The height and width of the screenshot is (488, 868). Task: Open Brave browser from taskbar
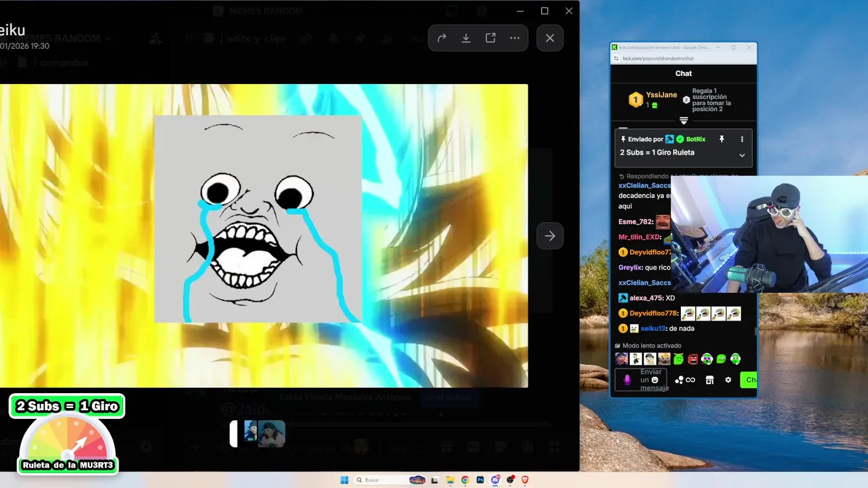point(525,480)
